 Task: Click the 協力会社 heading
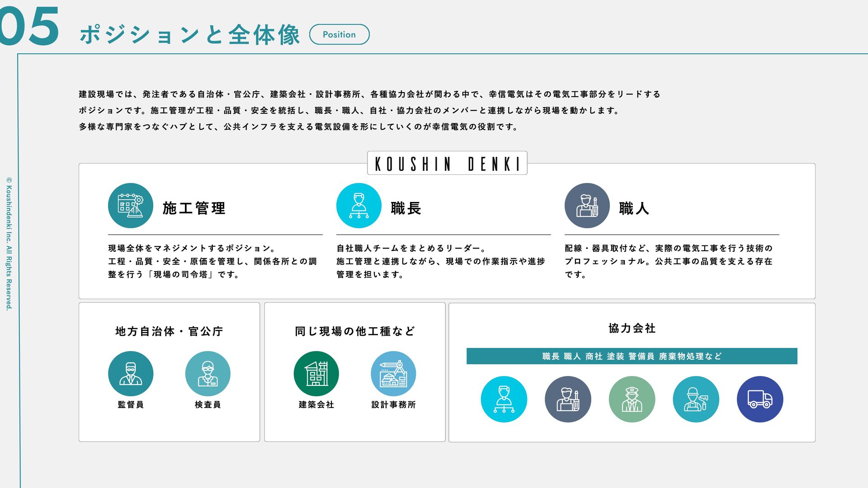pos(632,328)
